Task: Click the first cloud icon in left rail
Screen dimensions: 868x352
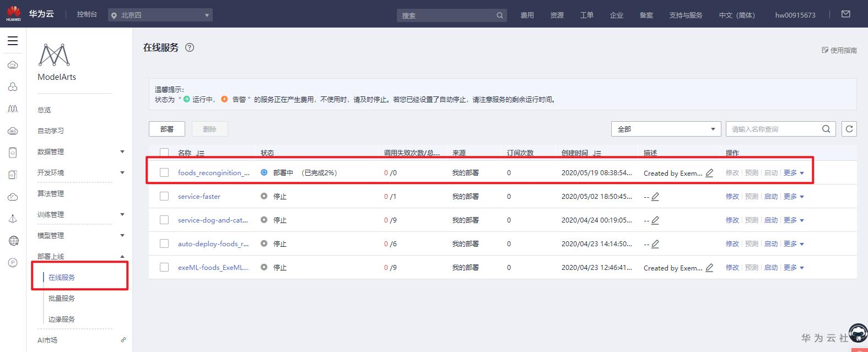Action: (13, 65)
